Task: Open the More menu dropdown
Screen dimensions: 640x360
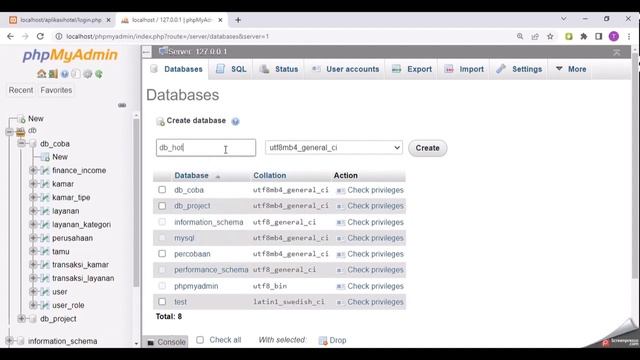Action: [571, 69]
